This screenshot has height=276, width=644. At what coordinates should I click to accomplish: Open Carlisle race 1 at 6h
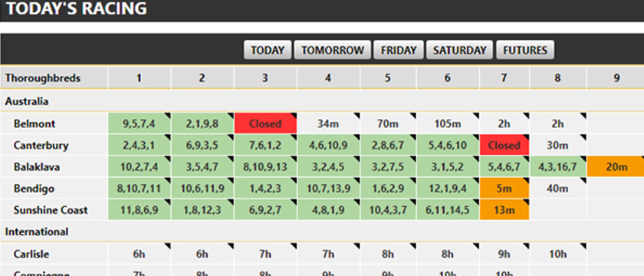tap(140, 254)
